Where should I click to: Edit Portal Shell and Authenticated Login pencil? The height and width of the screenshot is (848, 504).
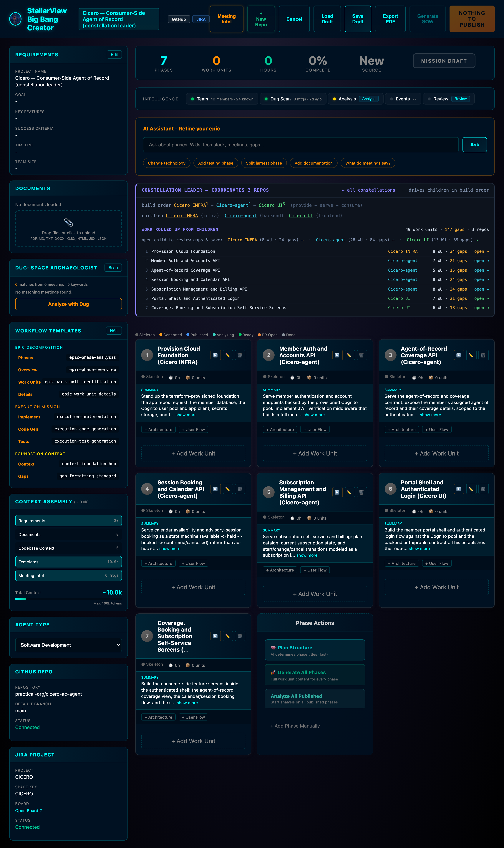pos(471,489)
